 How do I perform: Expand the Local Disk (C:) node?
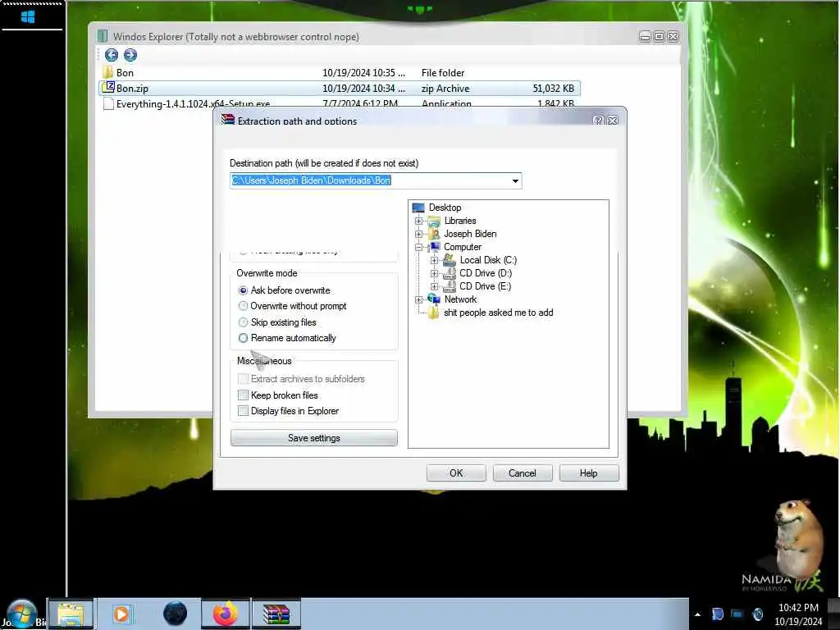point(435,260)
